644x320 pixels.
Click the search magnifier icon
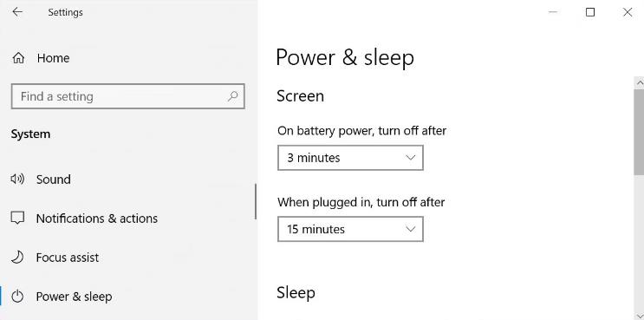(233, 96)
